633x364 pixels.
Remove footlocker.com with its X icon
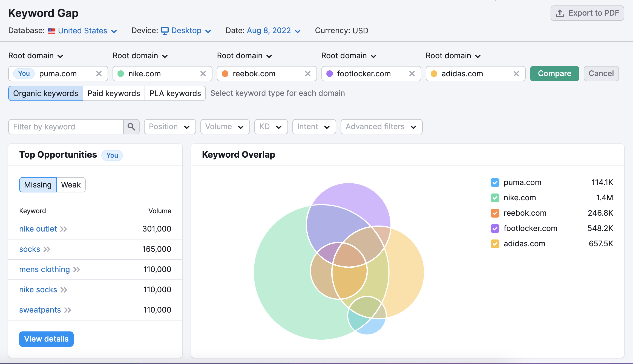[x=412, y=74]
